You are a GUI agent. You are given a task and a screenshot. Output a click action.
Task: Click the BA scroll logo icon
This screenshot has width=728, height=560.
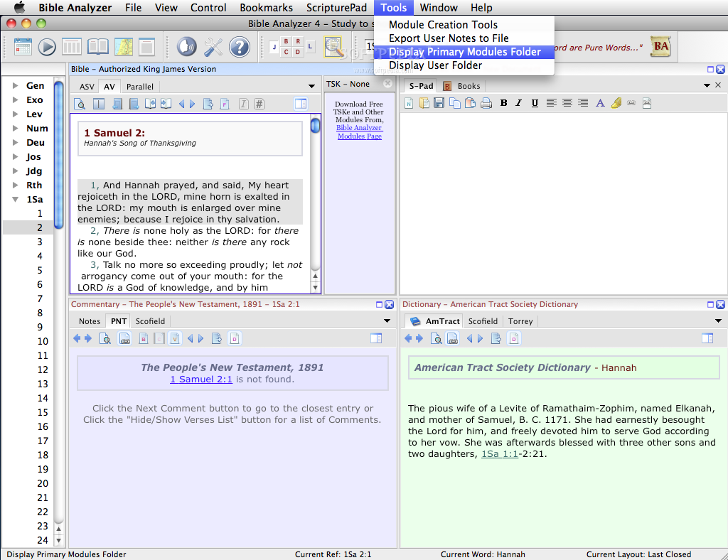click(x=660, y=46)
